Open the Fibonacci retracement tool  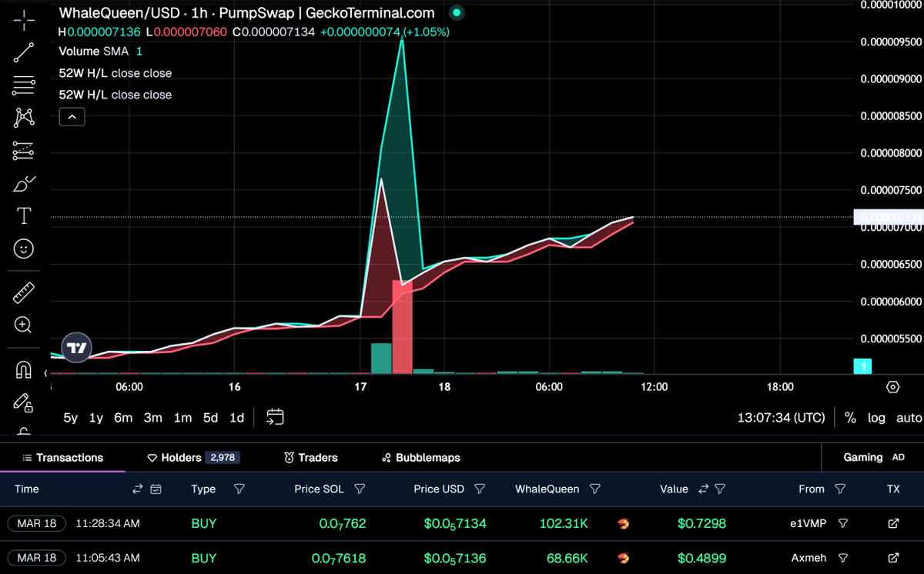point(24,85)
